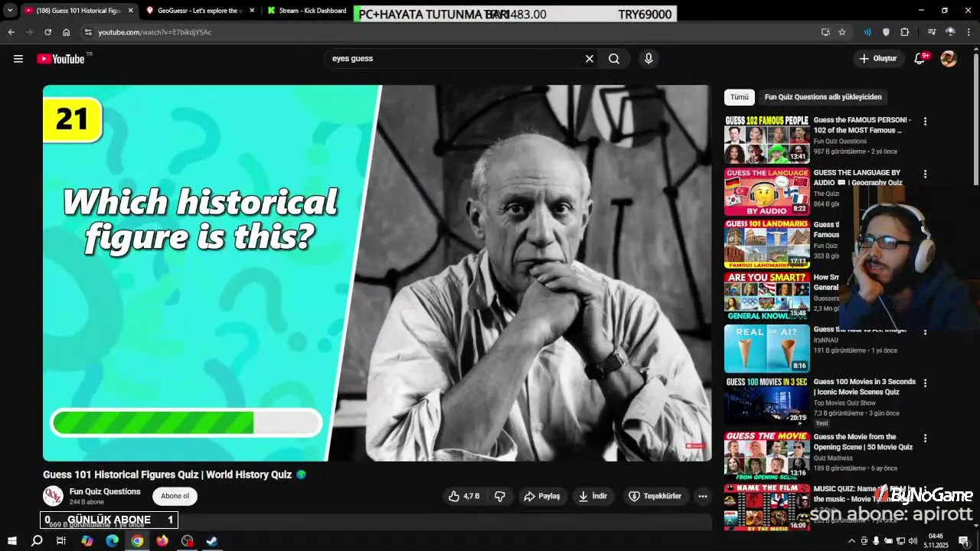Viewport: 980px width, 551px height.
Task: Open the Windows Start menu
Action: pos(11,541)
